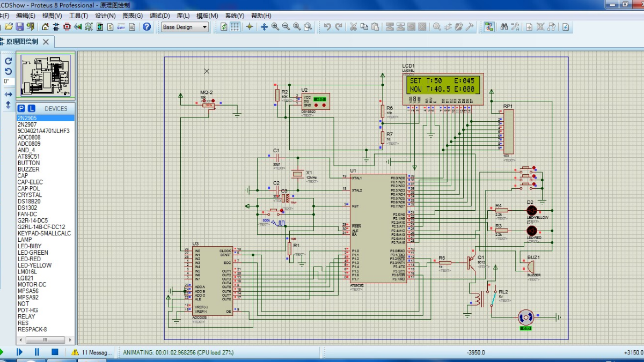
Task: Open the Schematic Capture icon
Action: click(x=56, y=27)
